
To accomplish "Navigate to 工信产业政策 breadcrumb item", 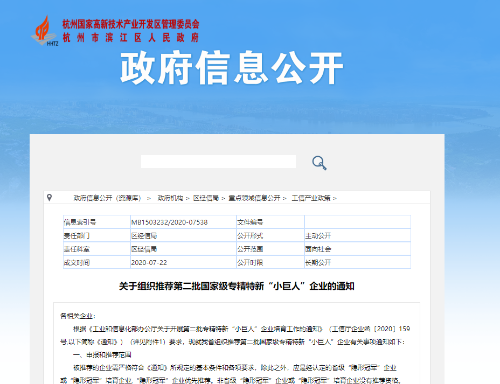I will click(x=311, y=198).
